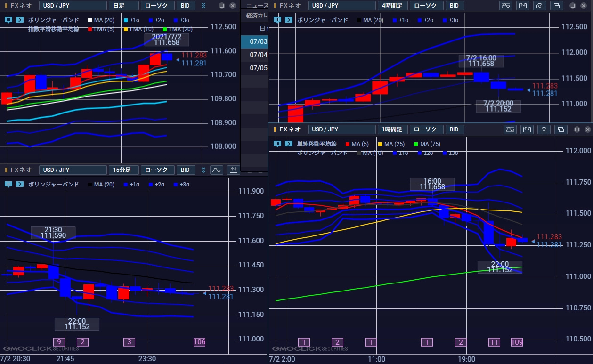593x364 pixels.
Task: Open the comment icon in the 日足 chart
Action: [8, 20]
